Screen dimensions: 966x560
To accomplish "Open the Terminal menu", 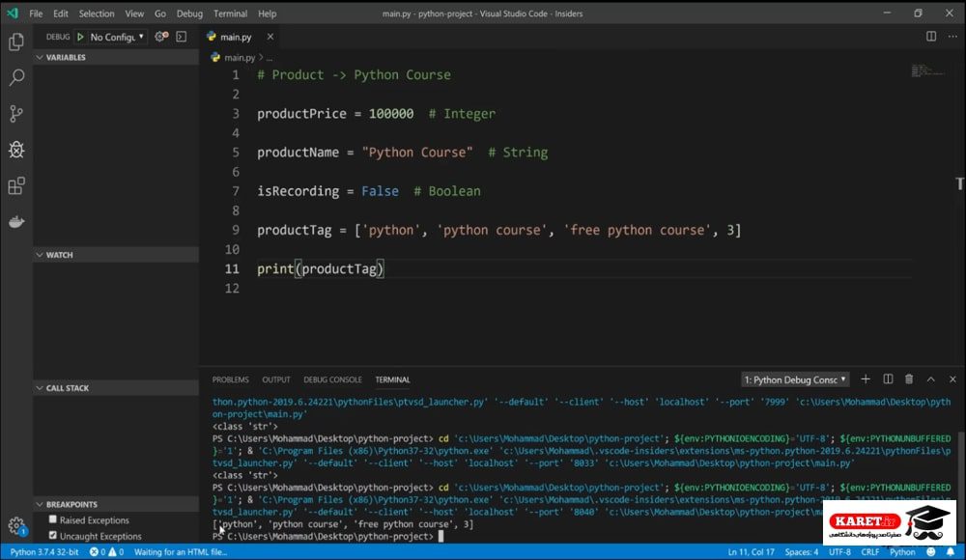I will tap(231, 13).
